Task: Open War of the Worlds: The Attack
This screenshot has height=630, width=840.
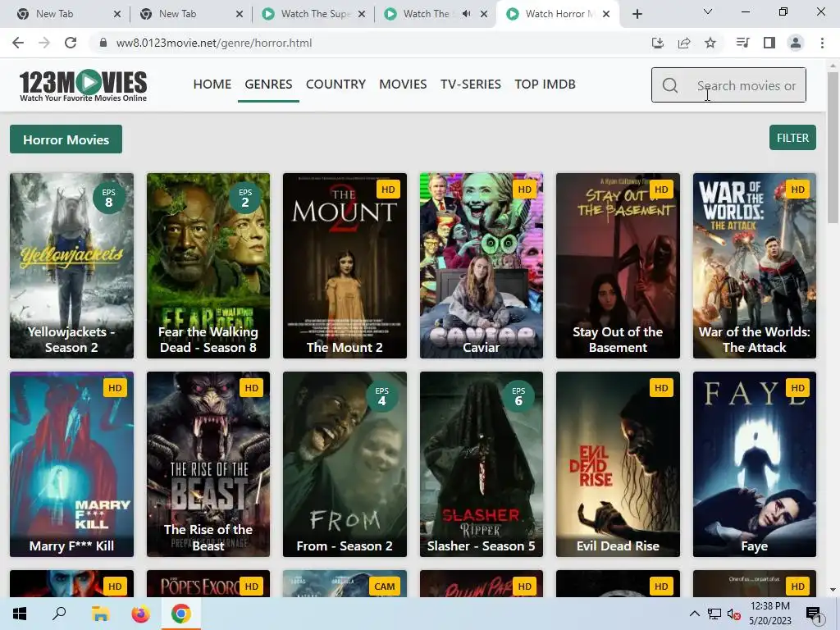Action: (x=755, y=266)
